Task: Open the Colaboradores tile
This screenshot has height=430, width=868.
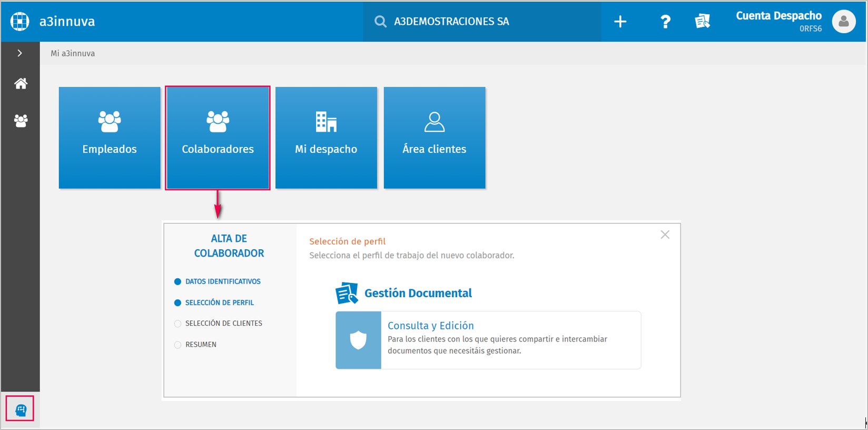Action: [218, 138]
